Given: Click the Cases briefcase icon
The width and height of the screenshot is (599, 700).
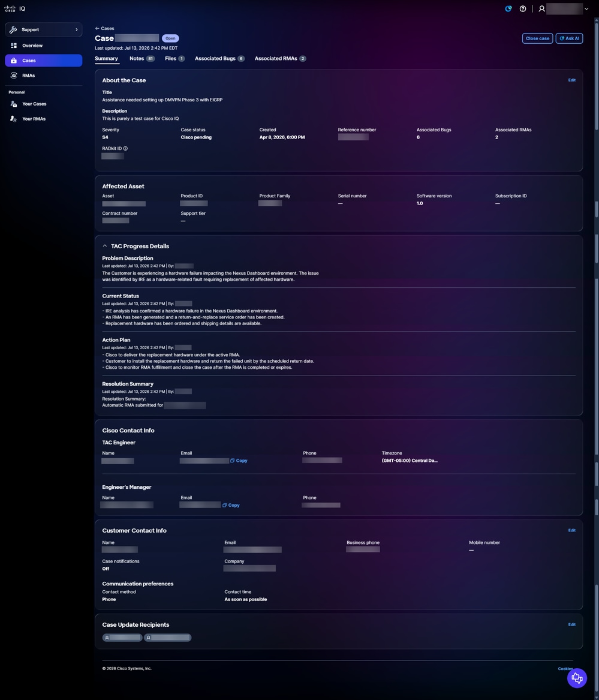Looking at the screenshot, I should coord(14,60).
